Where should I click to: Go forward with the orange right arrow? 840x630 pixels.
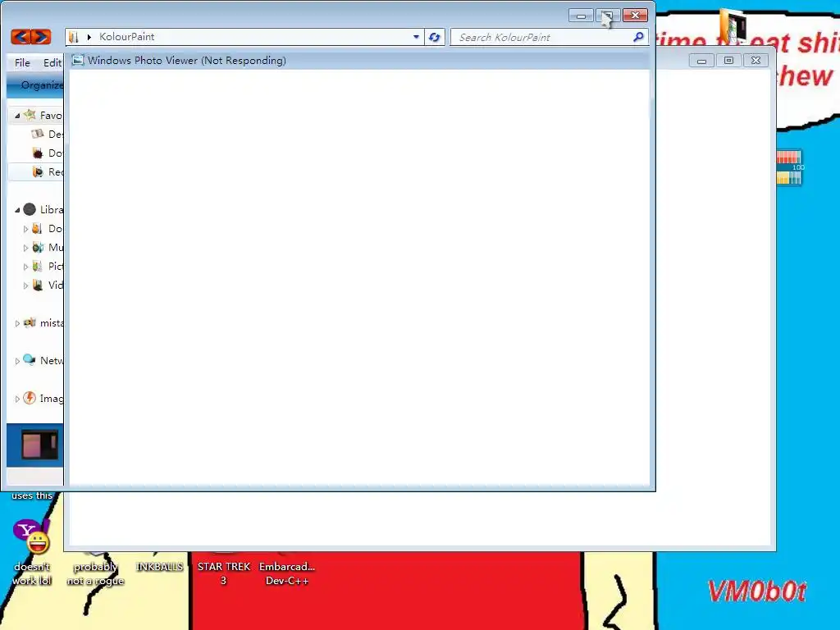(41, 36)
